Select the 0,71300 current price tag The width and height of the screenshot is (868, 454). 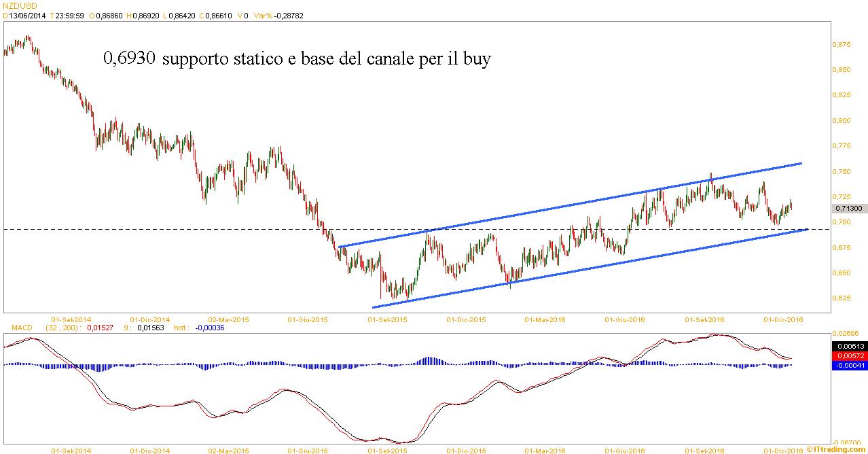[849, 209]
